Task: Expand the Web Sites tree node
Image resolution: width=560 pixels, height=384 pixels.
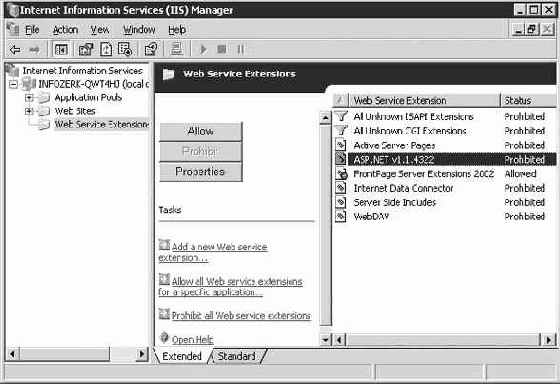Action: click(x=29, y=111)
